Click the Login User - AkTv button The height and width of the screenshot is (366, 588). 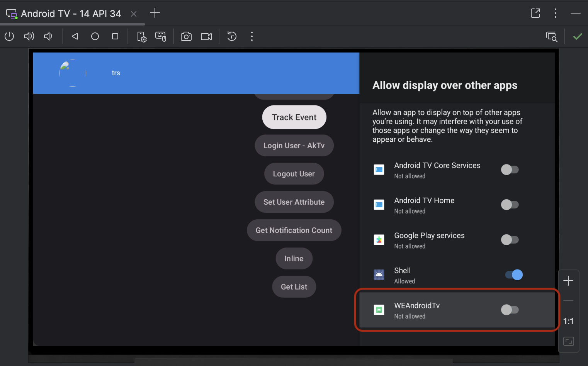coord(294,146)
